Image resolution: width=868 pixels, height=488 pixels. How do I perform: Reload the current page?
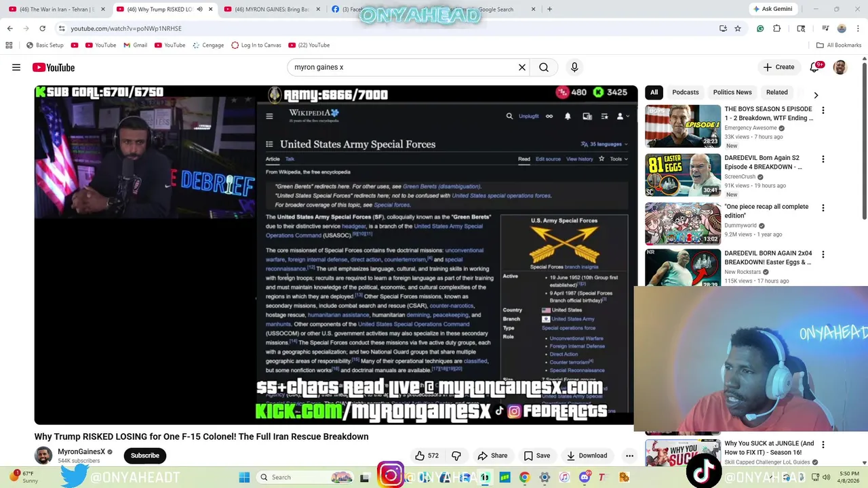click(x=42, y=28)
